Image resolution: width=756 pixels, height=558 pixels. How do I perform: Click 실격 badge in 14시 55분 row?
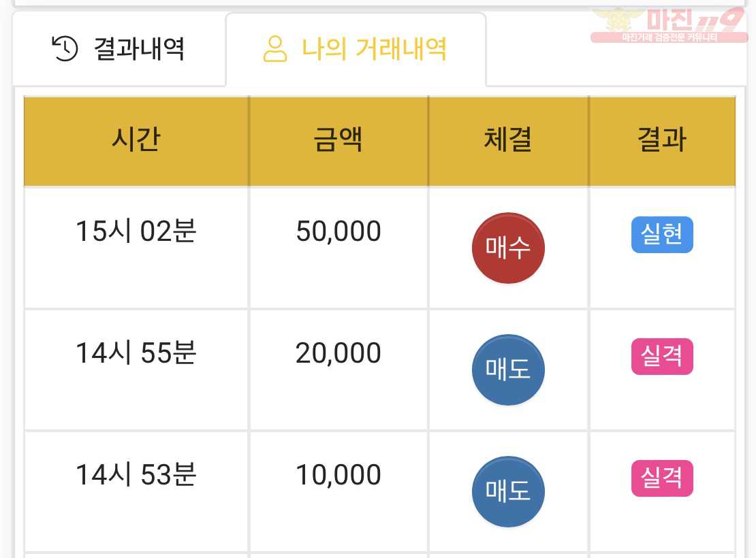pos(662,357)
